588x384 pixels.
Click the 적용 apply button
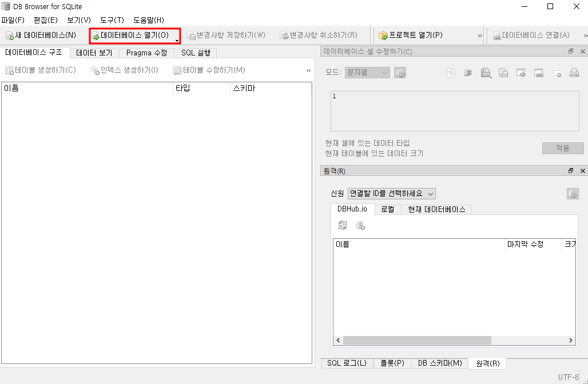coord(563,148)
